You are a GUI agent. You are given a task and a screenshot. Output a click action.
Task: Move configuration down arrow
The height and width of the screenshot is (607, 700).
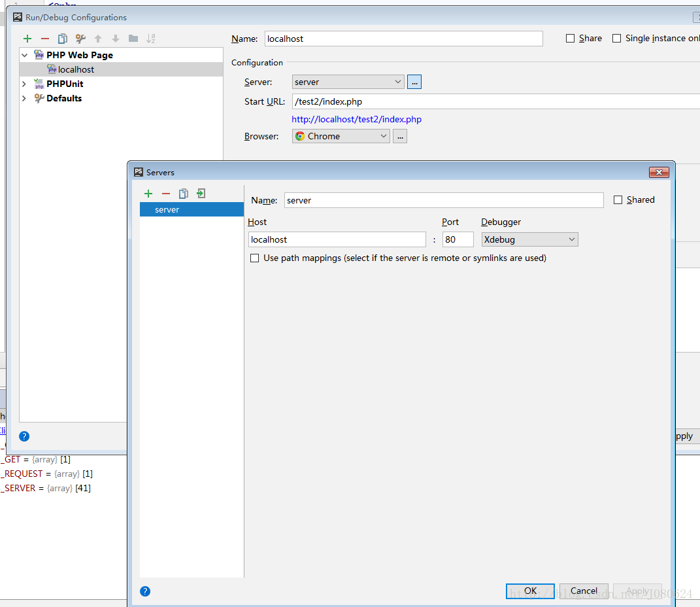[116, 39]
